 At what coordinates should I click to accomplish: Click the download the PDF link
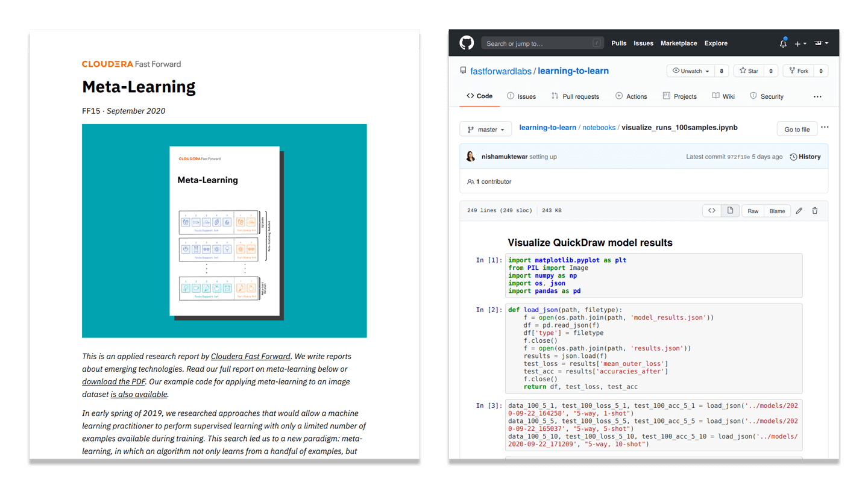(x=114, y=381)
